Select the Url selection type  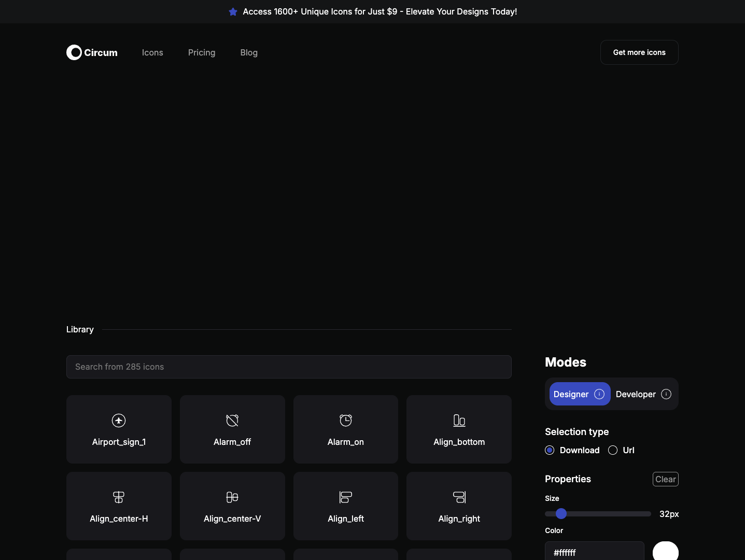tap(613, 450)
